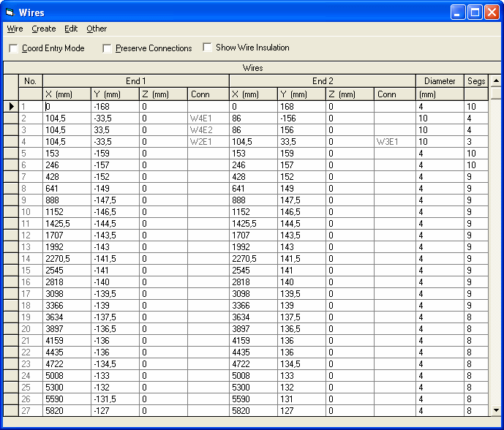
Task: Select End 1 Conn cell W4E2
Action: pos(208,130)
